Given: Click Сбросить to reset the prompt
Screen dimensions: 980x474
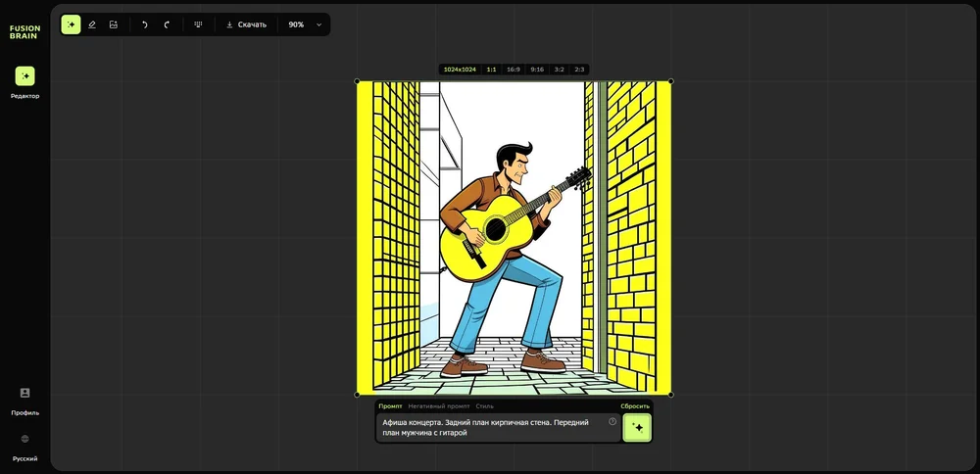Looking at the screenshot, I should (x=634, y=406).
